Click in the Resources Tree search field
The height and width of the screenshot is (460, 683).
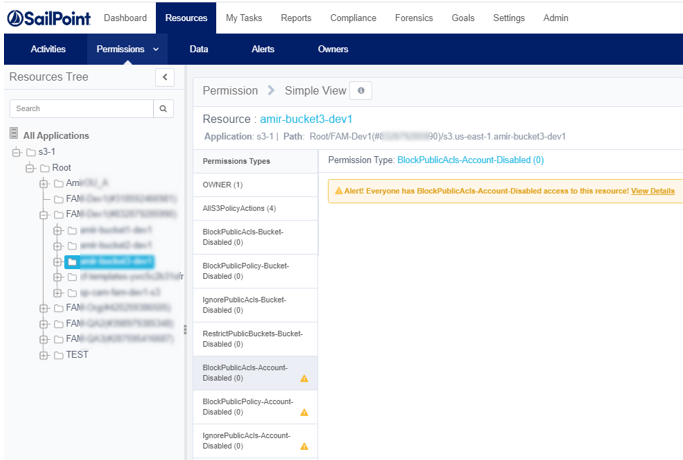pos(81,108)
